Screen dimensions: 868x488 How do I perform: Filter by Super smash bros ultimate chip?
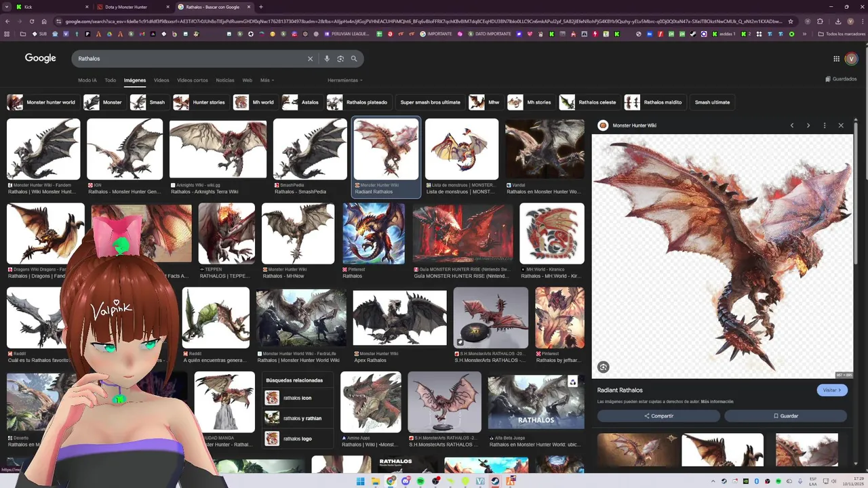(x=430, y=102)
